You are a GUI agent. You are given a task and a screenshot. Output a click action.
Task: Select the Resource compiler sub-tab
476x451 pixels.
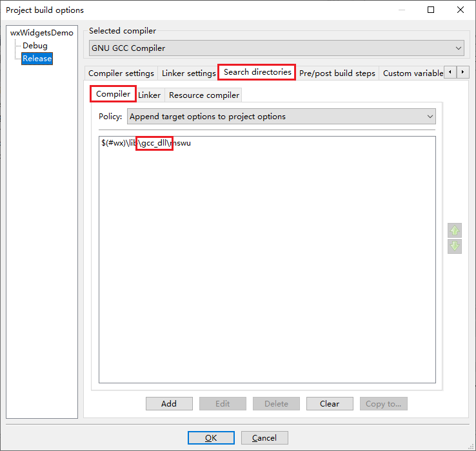click(204, 95)
